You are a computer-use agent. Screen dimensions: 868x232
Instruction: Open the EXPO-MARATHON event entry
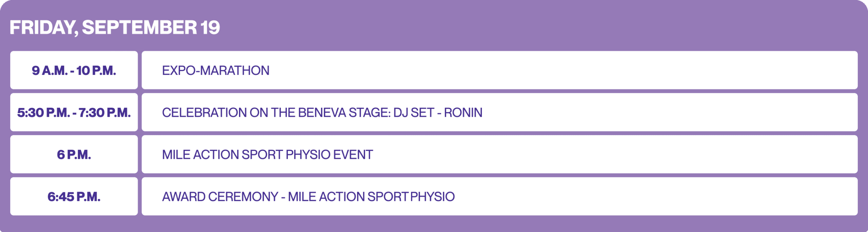pyautogui.click(x=216, y=70)
